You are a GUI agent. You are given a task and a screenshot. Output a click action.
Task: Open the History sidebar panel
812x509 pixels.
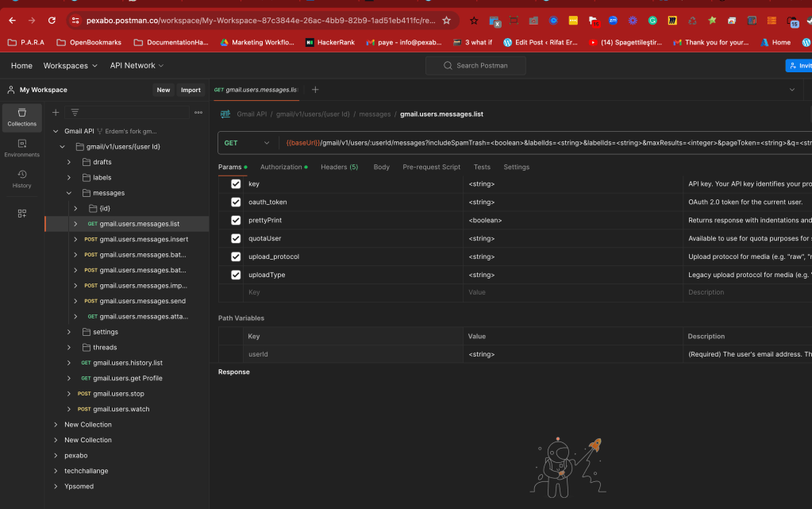click(21, 179)
